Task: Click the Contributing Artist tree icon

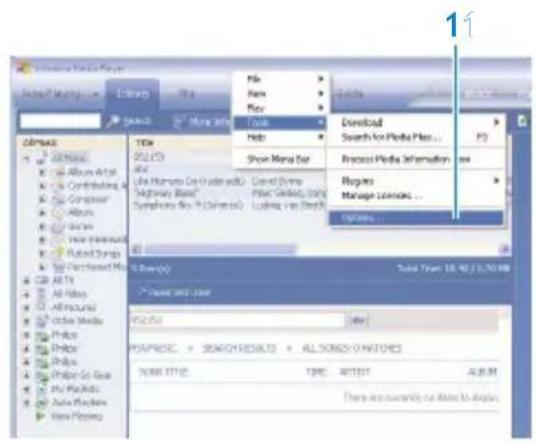Action: click(60, 186)
